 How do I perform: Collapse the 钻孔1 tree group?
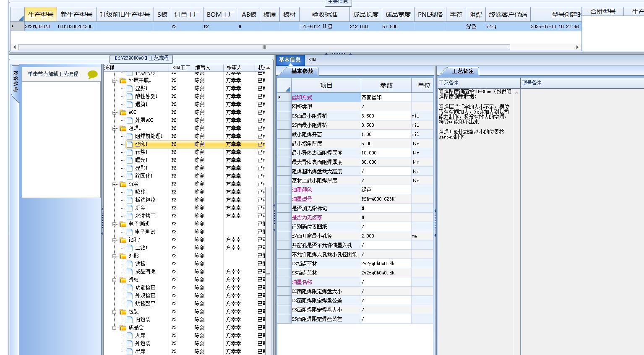click(115, 240)
